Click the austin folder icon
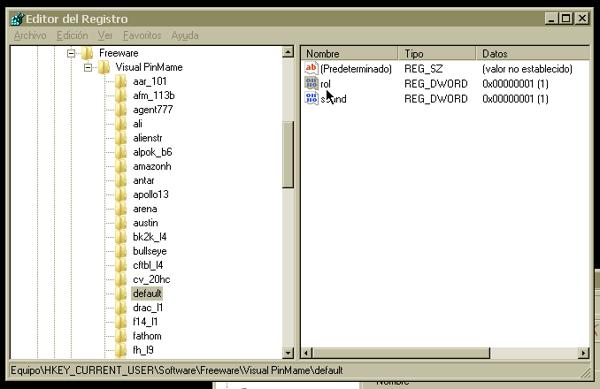600x389 pixels. [121, 223]
